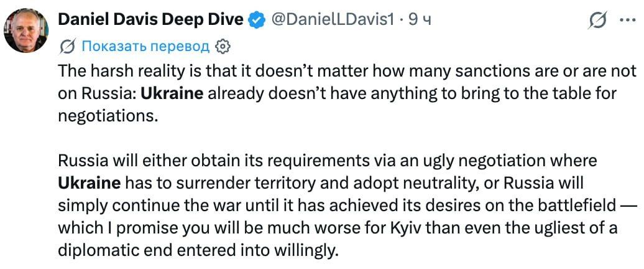The image size is (644, 269).
Task: Click the Grok icon beside Показать перевод
Action: point(67,47)
